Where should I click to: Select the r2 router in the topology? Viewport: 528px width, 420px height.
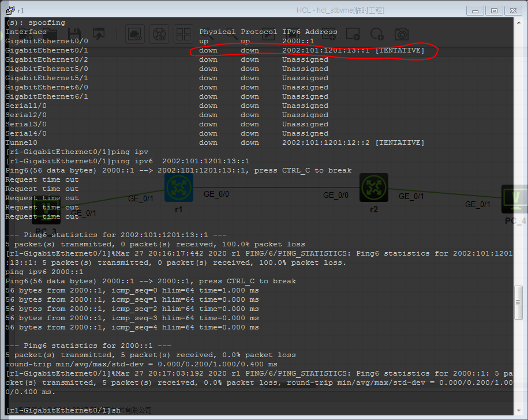click(374, 187)
